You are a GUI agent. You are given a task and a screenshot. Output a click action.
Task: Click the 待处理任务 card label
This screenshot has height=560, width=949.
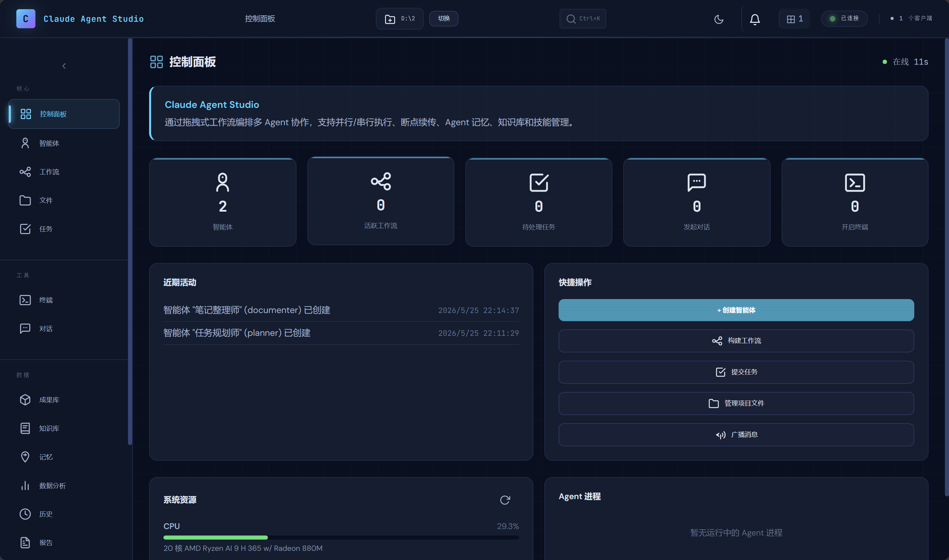coord(539,227)
